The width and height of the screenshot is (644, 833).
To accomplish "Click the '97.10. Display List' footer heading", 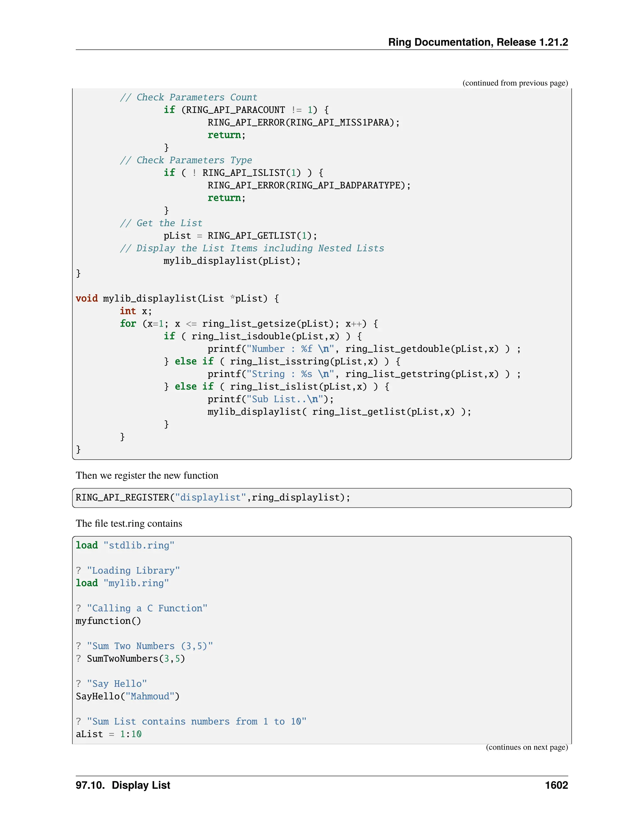I will coord(123,785).
